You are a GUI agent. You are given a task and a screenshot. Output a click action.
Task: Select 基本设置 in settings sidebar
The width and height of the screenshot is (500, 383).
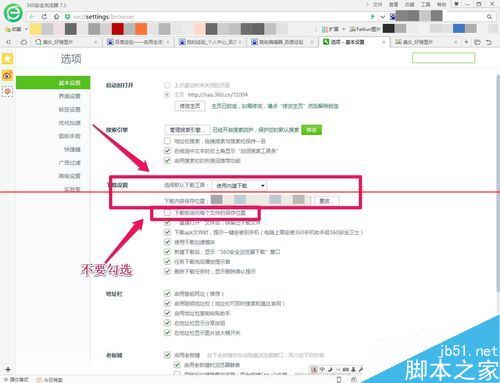pos(53,82)
